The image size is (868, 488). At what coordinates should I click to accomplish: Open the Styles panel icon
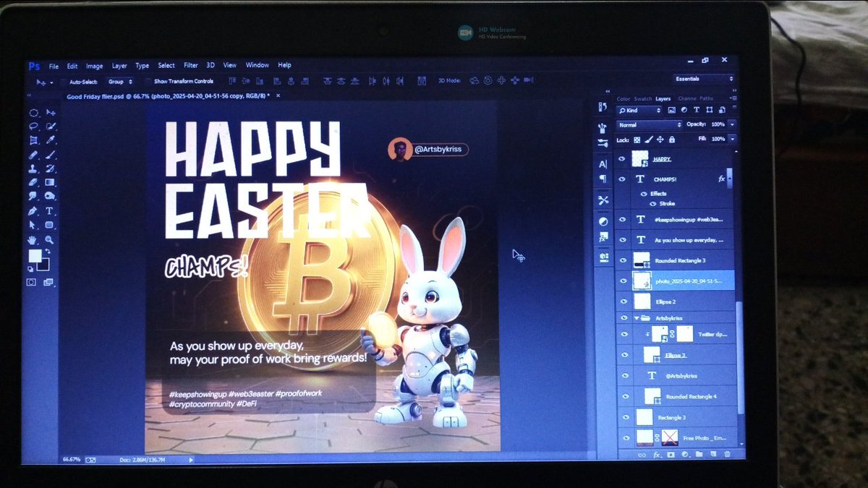pos(603,236)
